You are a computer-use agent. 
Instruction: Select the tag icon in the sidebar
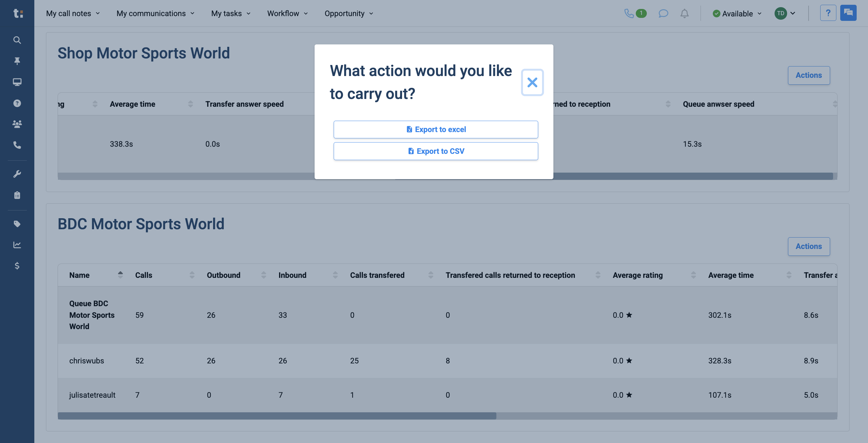pos(17,224)
